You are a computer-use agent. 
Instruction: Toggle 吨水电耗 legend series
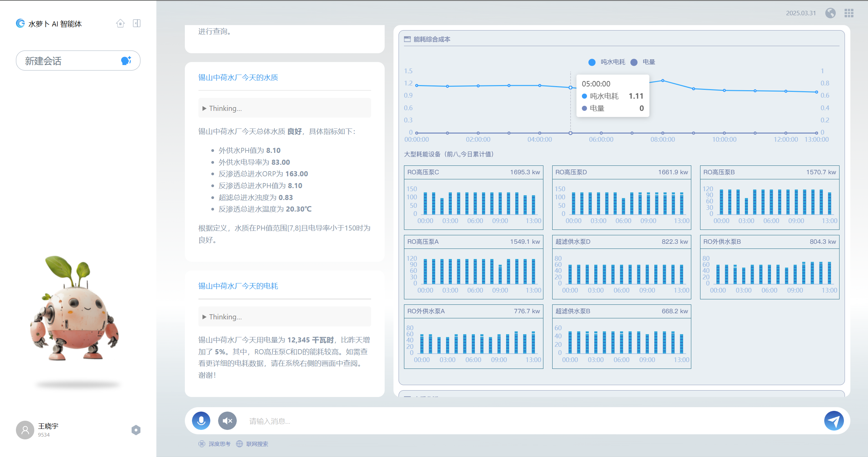point(606,62)
